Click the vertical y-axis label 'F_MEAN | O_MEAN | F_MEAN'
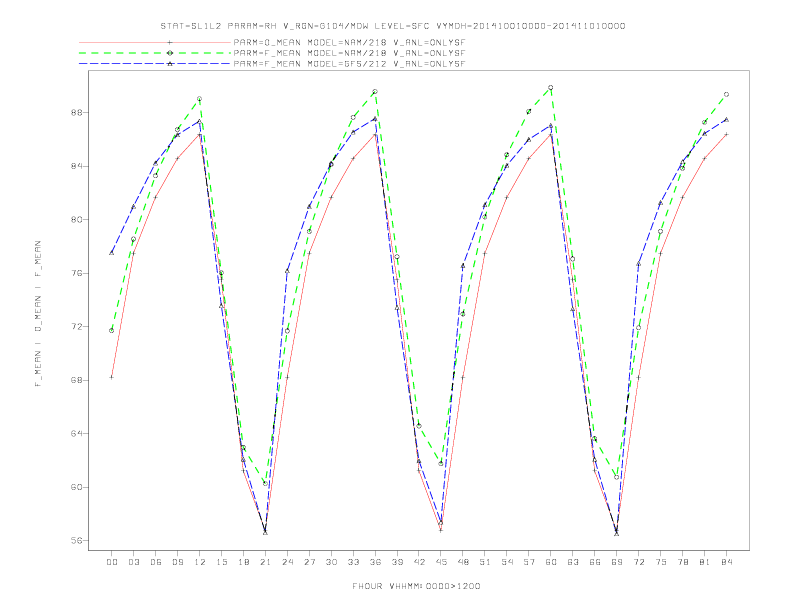Screen dimensions: 792x612 pyautogui.click(x=38, y=314)
